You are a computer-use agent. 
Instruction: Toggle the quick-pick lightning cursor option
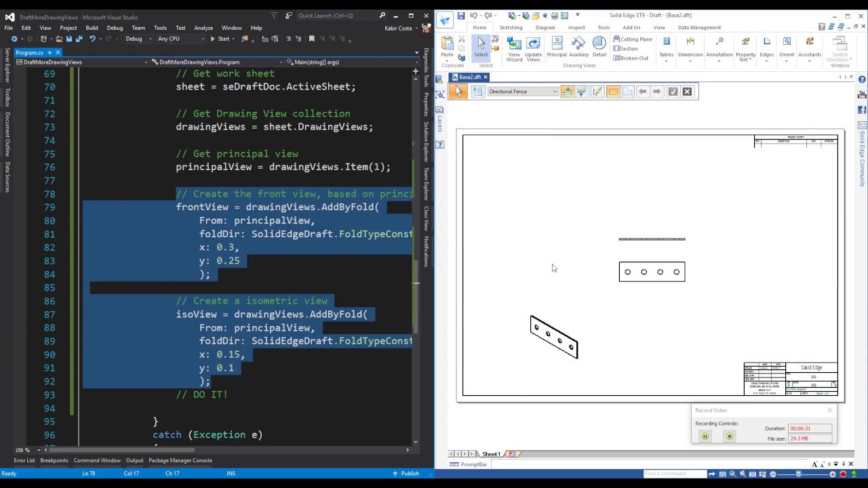point(597,91)
